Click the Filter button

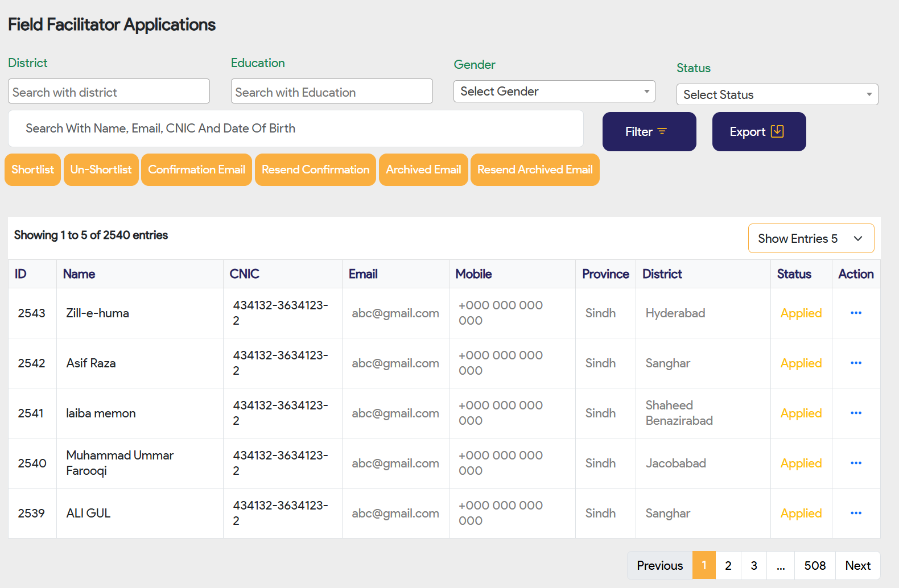click(649, 132)
